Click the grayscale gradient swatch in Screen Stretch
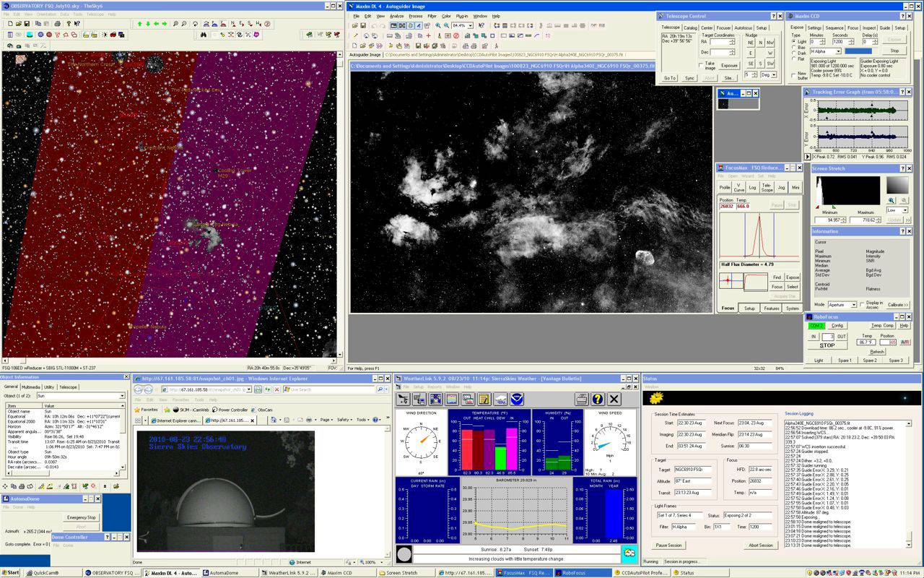924x578 pixels. 897,185
